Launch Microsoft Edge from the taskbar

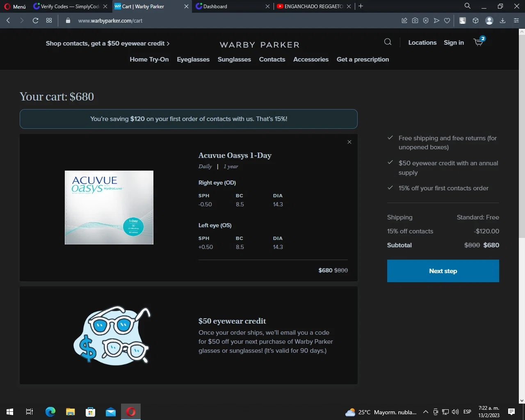[50, 412]
